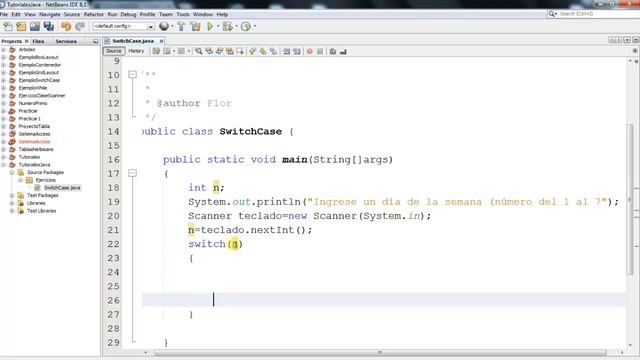
Task: Open dropdown arrow next to Profile Project
Action: pos(255,27)
